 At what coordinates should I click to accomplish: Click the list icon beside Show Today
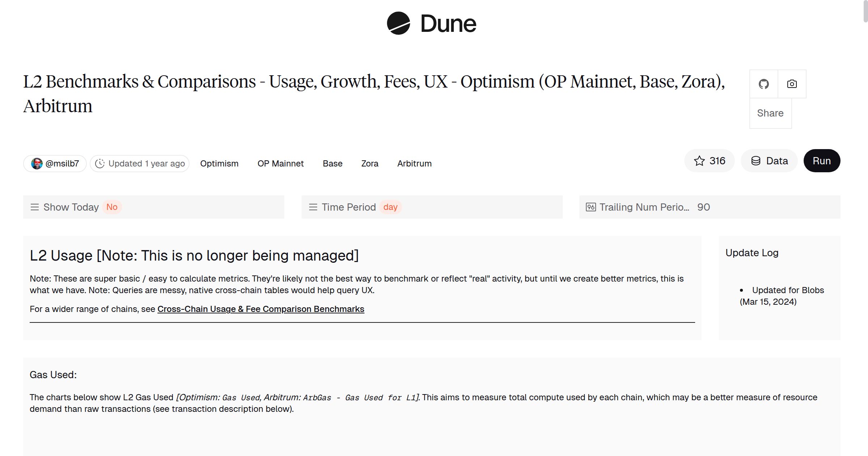pos(35,207)
